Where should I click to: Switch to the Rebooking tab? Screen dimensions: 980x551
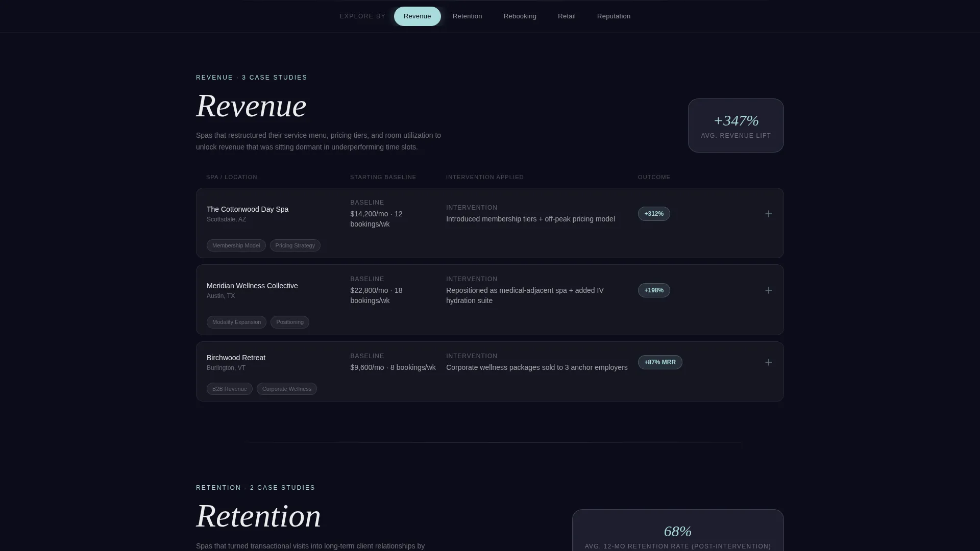click(520, 16)
